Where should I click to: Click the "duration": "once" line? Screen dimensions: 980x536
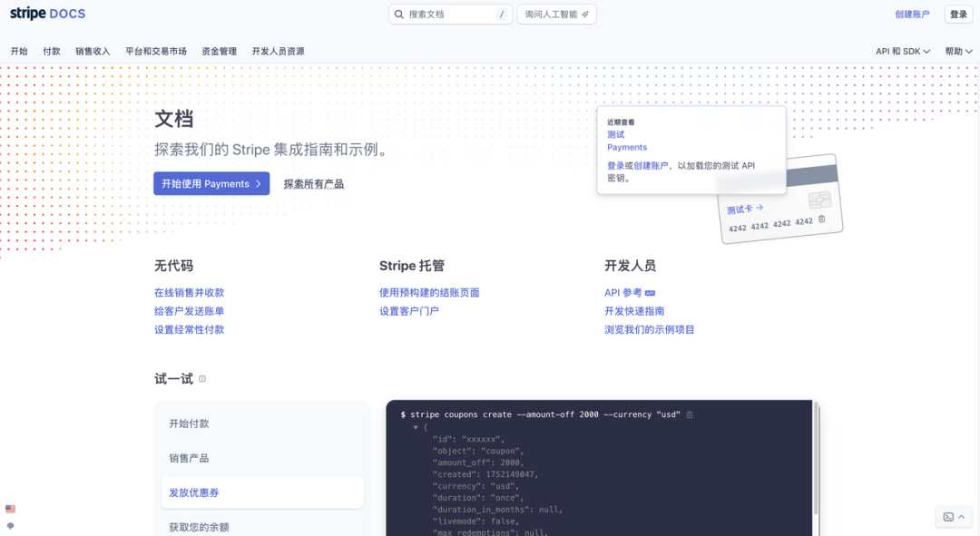478,498
